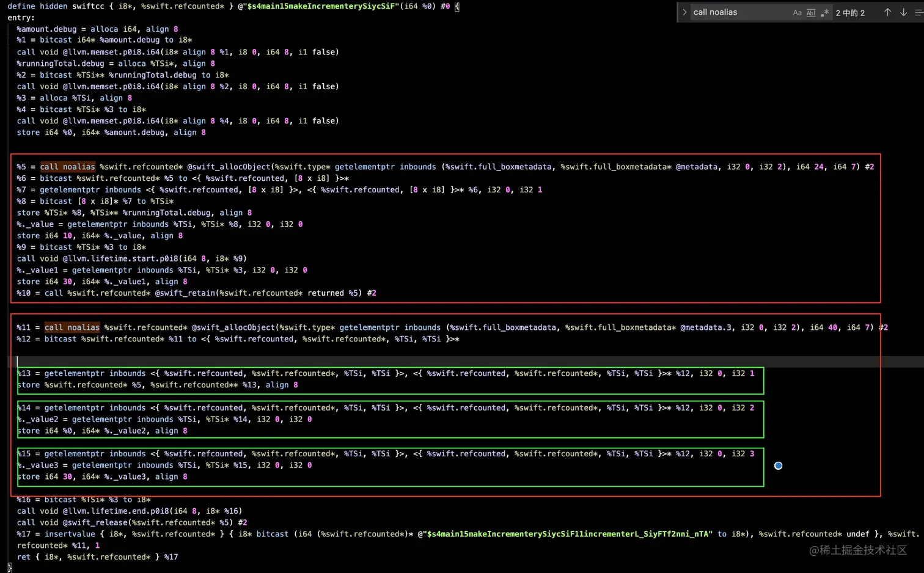Click the "%7 = getelementptr inbounds" line
Viewport: 924px width, 573px height.
point(279,190)
